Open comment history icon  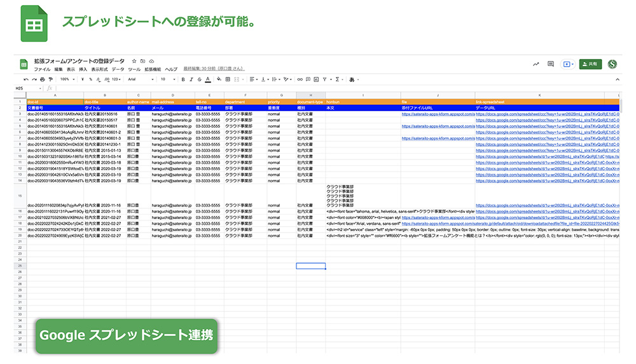click(x=550, y=64)
